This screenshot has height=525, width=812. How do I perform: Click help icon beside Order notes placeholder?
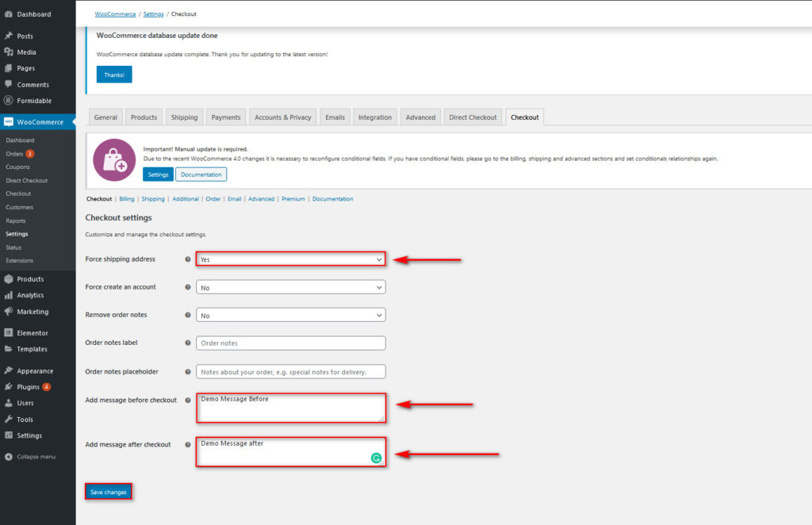click(x=188, y=372)
